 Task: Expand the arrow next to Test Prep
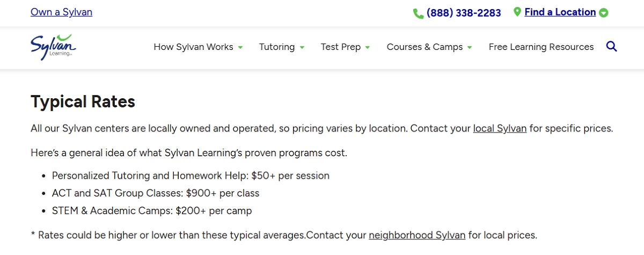(x=368, y=47)
